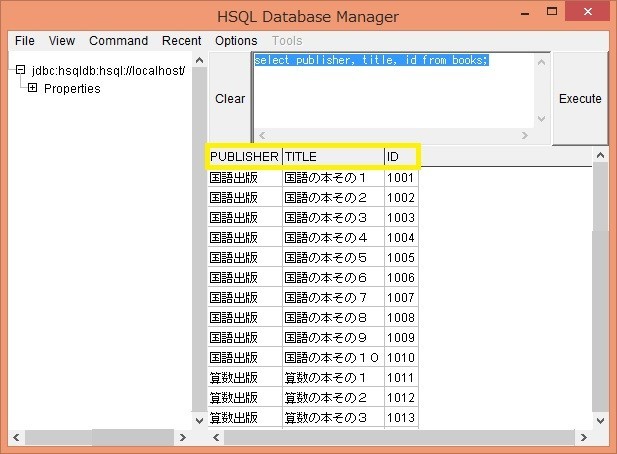Viewport: 617px width, 454px height.
Task: Select title cell 国語の本その６
Action: [x=333, y=277]
